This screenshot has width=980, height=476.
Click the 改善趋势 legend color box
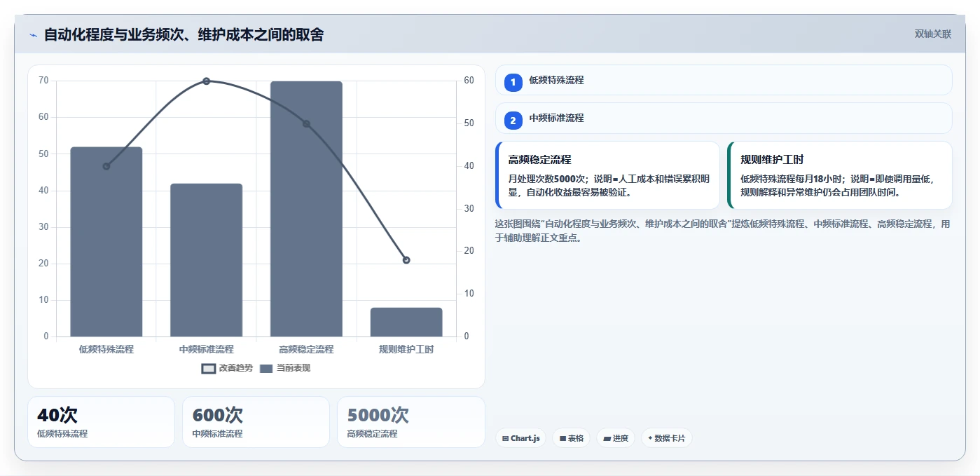pyautogui.click(x=208, y=369)
